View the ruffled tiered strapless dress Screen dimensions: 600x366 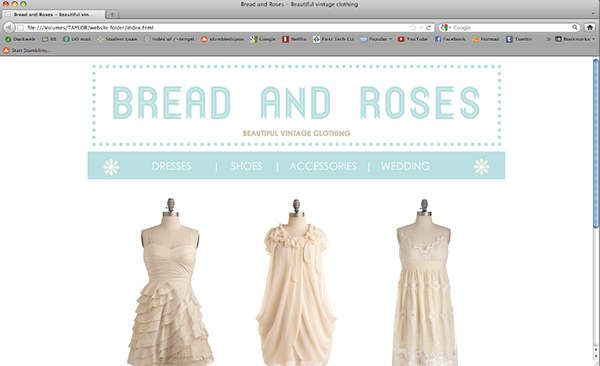pyautogui.click(x=170, y=282)
